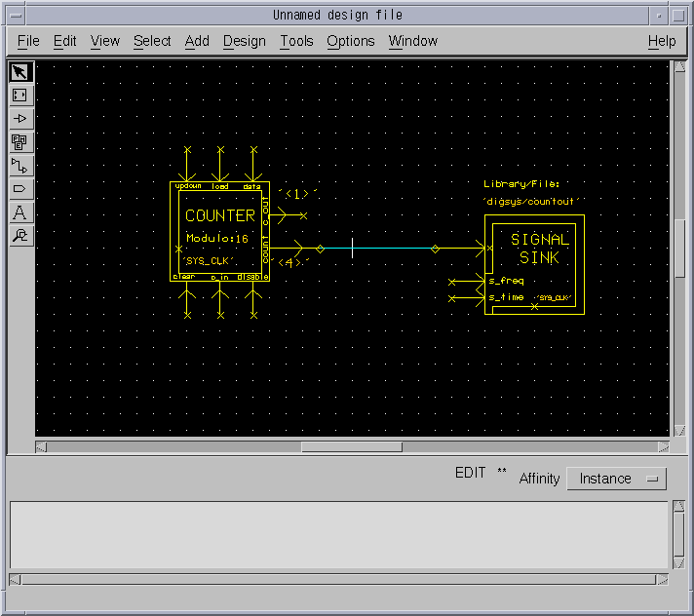694x616 pixels.
Task: Choose the block/frame tool in toolbar
Action: coord(20,96)
